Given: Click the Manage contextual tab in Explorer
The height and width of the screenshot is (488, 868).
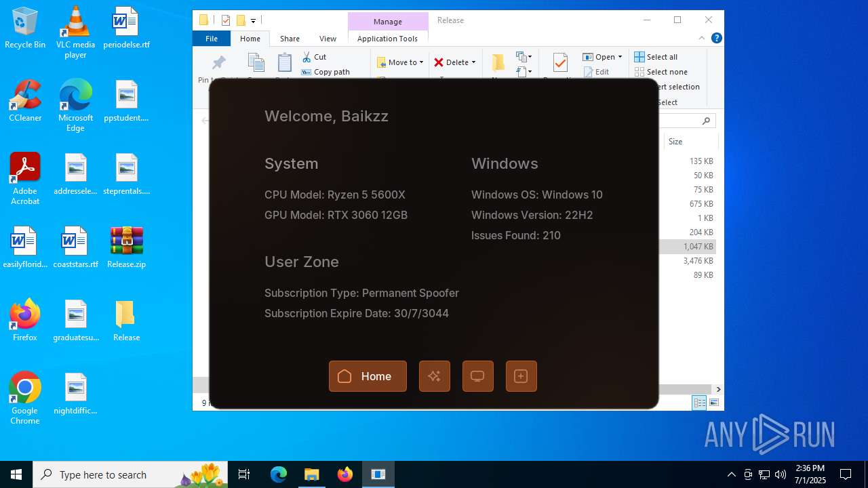Looking at the screenshot, I should coord(388,21).
